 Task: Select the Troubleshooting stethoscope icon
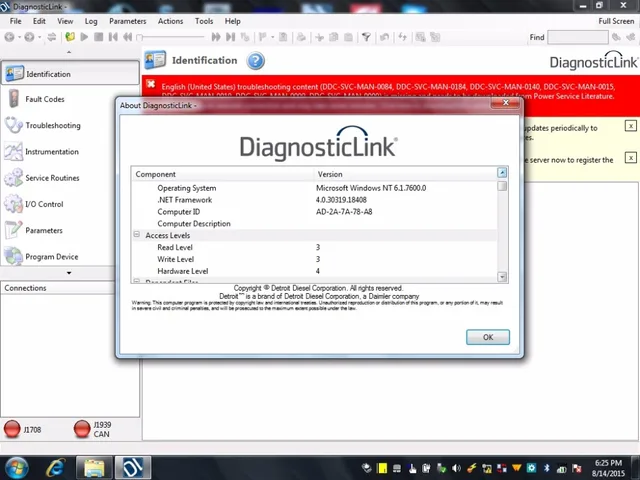[x=13, y=125]
